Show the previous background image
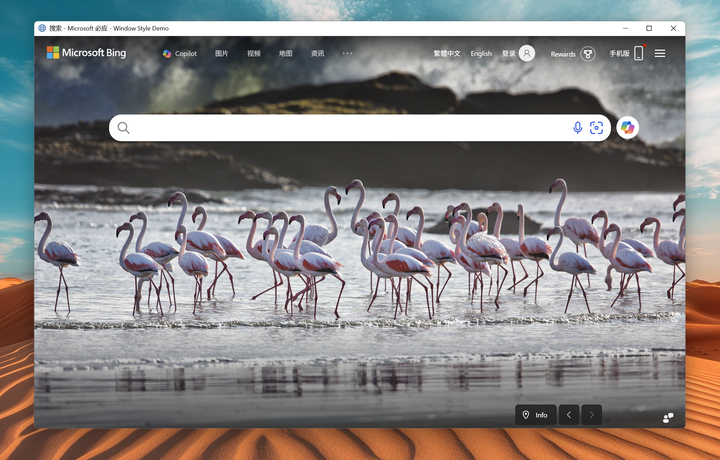Viewport: 720px width, 460px height. coord(569,415)
